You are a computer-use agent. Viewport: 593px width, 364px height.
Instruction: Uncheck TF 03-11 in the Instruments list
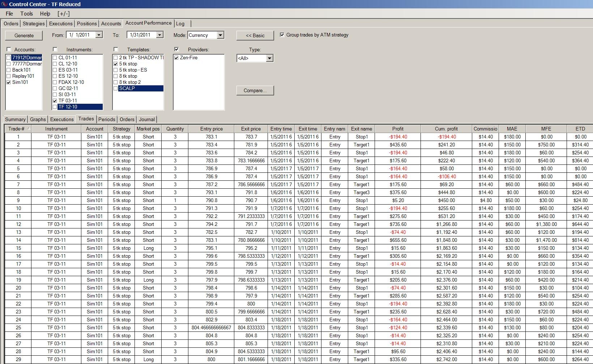[x=55, y=100]
